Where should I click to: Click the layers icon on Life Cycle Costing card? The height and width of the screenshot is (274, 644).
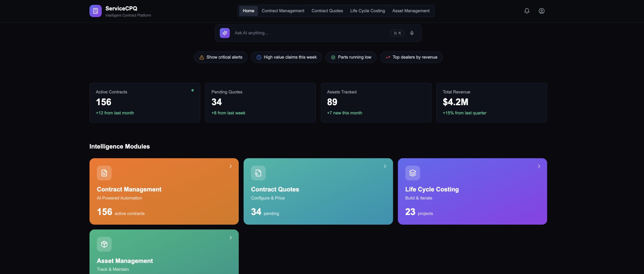pos(412,173)
